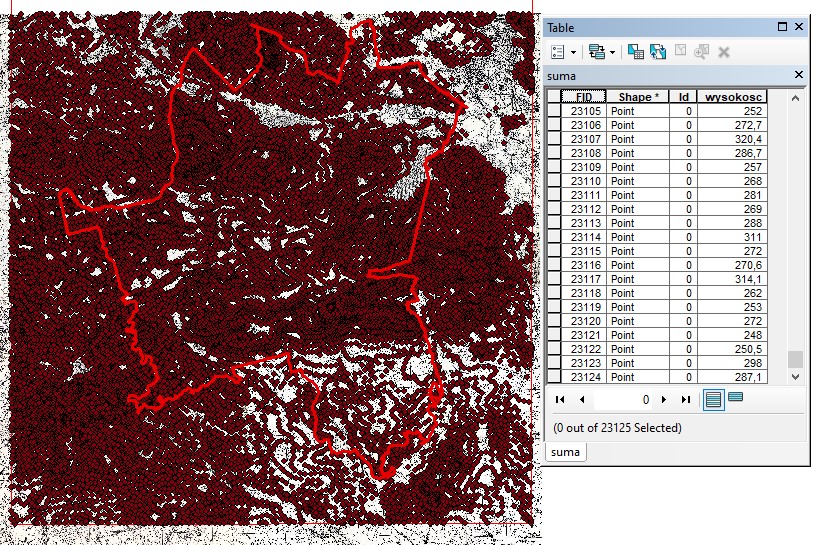Viewport: 829px width, 545px height.
Task: Expand the Related Tables dropdown arrow
Action: click(612, 51)
